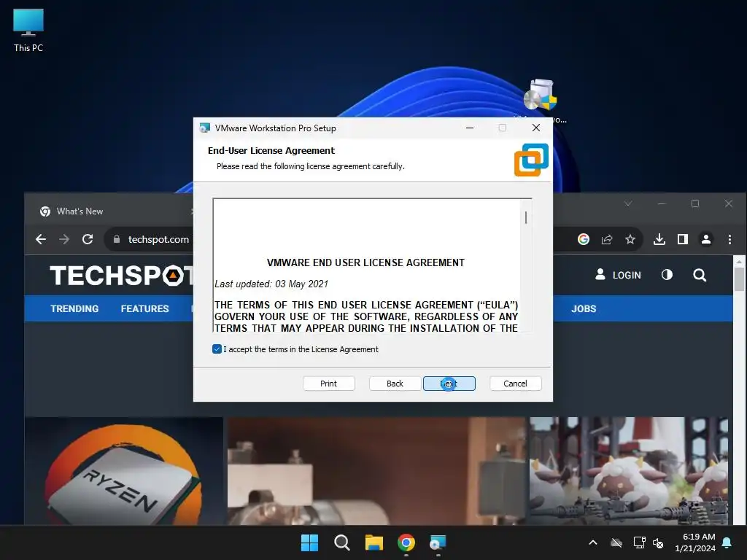Minimize the VMware Setup dialog

470,128
